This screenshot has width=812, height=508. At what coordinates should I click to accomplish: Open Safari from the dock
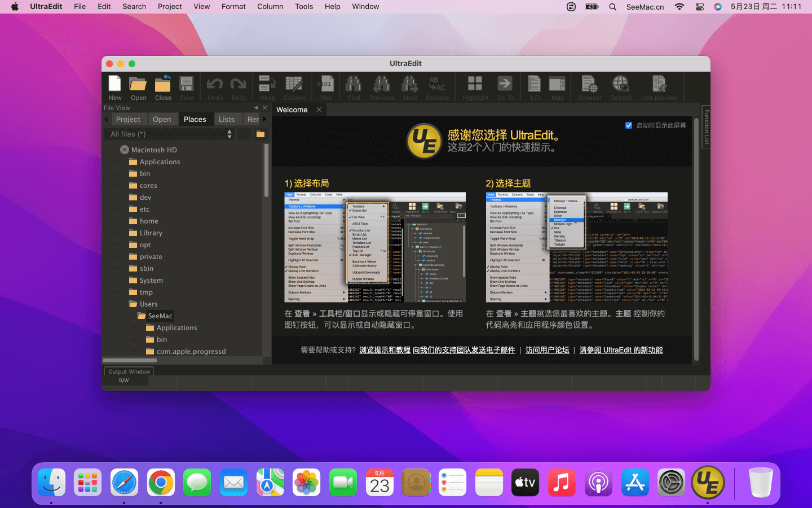124,483
